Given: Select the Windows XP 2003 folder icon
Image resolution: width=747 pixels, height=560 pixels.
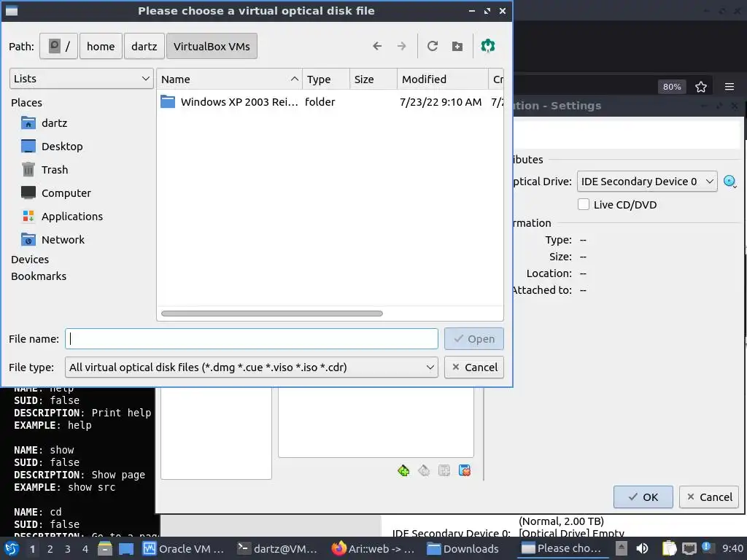Looking at the screenshot, I should tap(168, 101).
